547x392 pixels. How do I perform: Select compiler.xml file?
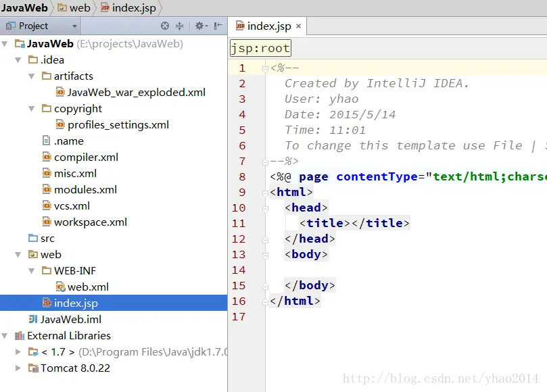(x=86, y=157)
